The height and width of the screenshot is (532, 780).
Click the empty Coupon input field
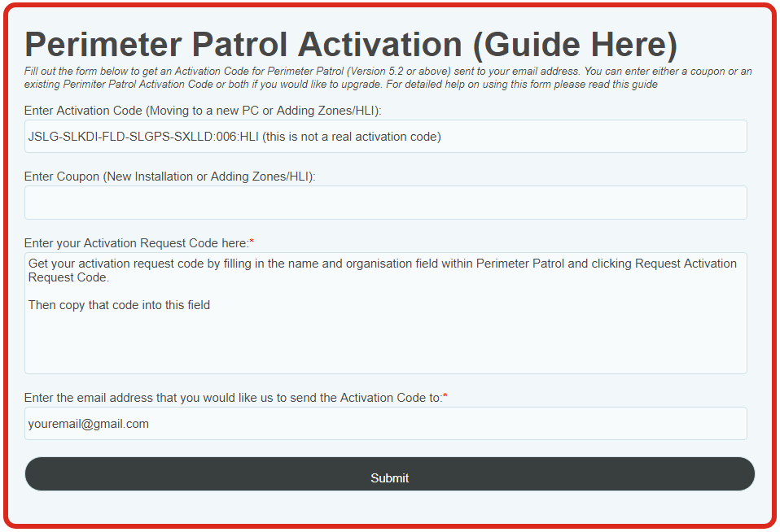tap(386, 203)
